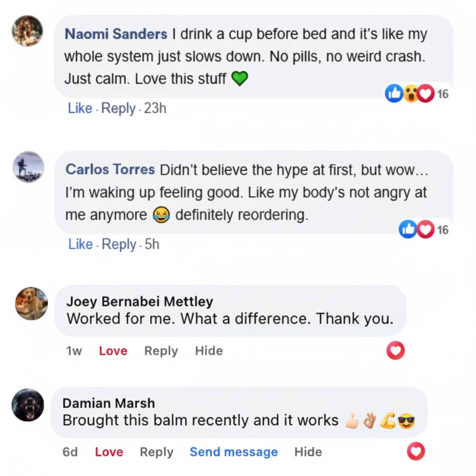Toggle Love on Damian Marsh's comment
Viewport: 476px width, 476px height.
pyautogui.click(x=109, y=452)
